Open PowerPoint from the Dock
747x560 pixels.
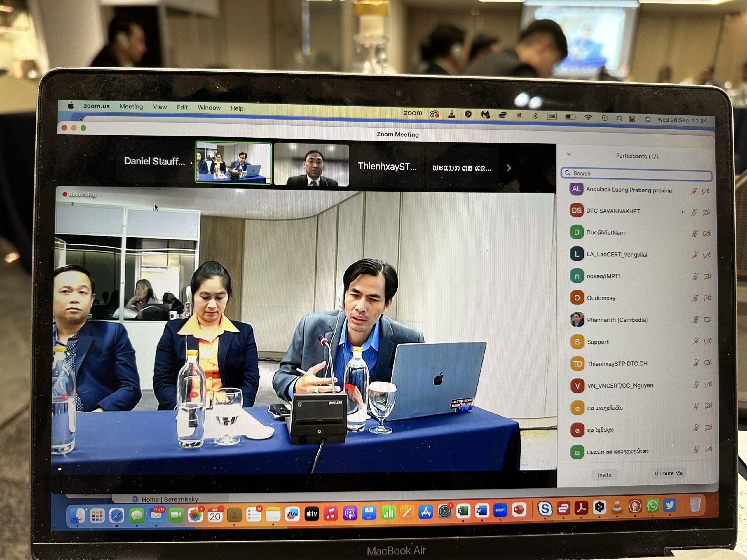tap(519, 510)
